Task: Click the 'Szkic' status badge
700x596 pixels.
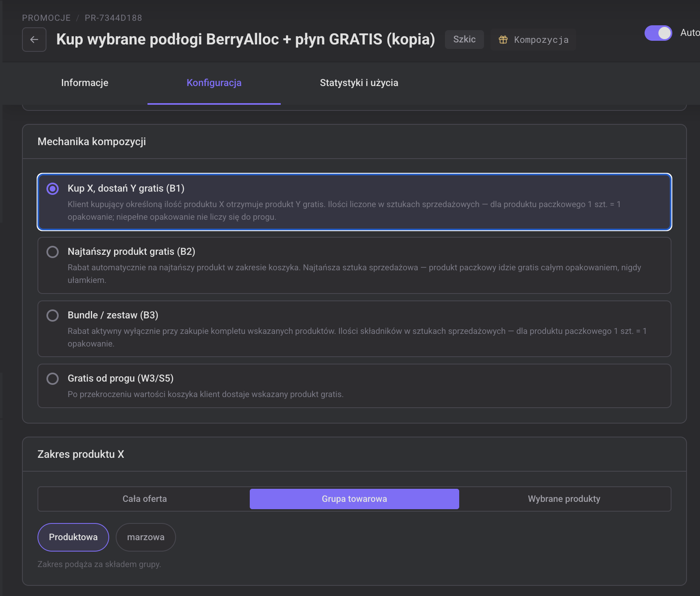Action: (464, 40)
